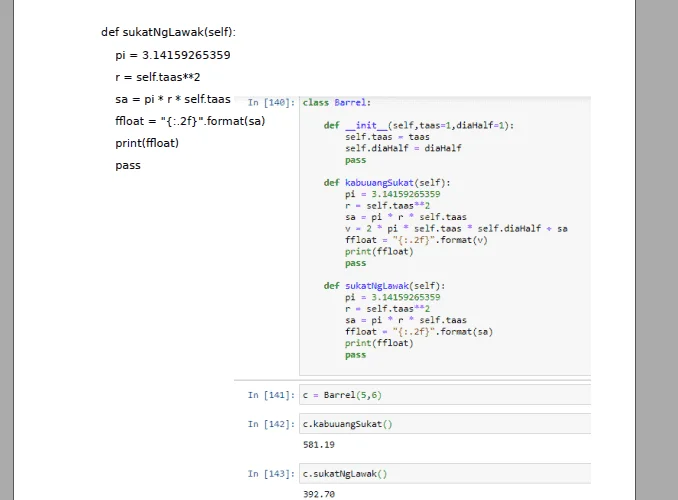678x500 pixels.
Task: Click the '.format(v)' code line
Action: [416, 240]
